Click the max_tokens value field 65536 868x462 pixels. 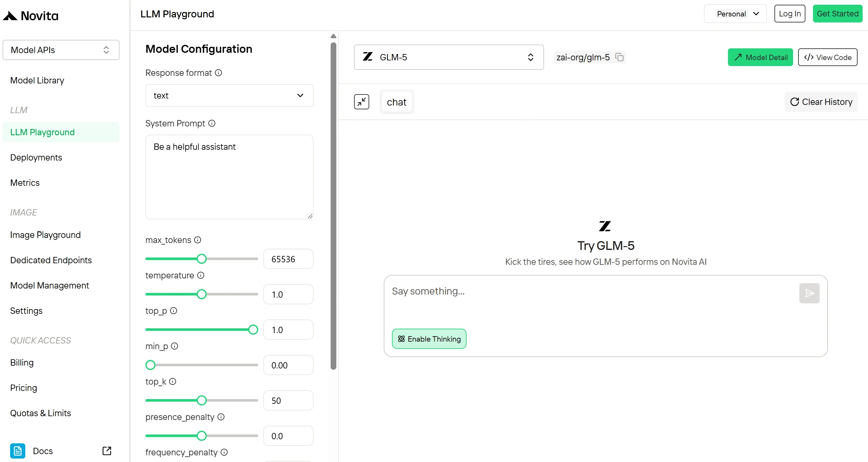288,259
